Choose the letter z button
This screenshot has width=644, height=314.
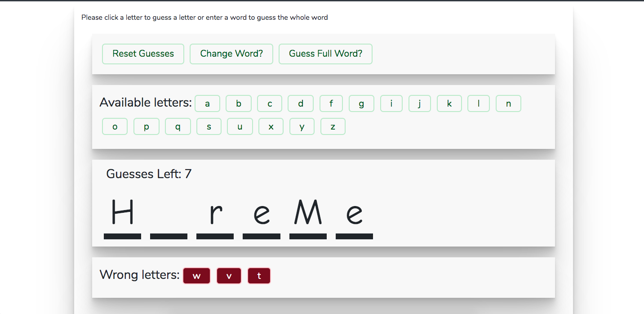(x=333, y=126)
